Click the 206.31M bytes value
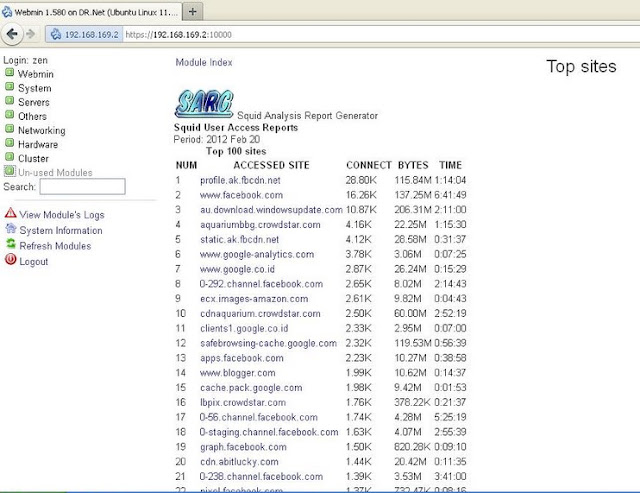 [x=413, y=210]
